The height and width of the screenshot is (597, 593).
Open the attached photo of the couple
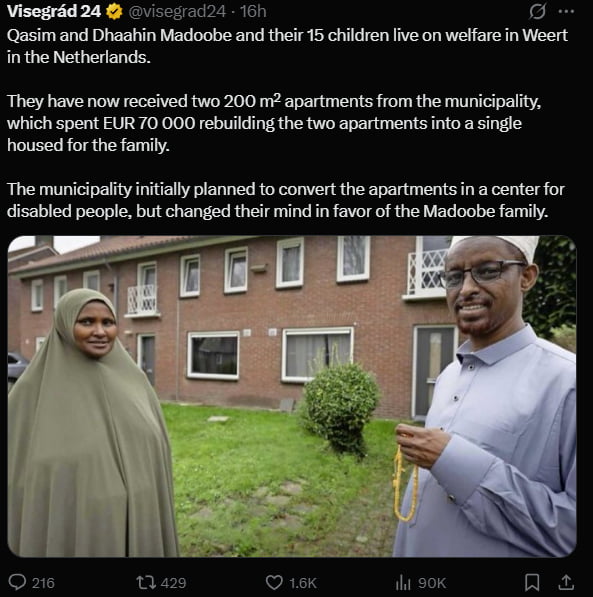(x=292, y=396)
